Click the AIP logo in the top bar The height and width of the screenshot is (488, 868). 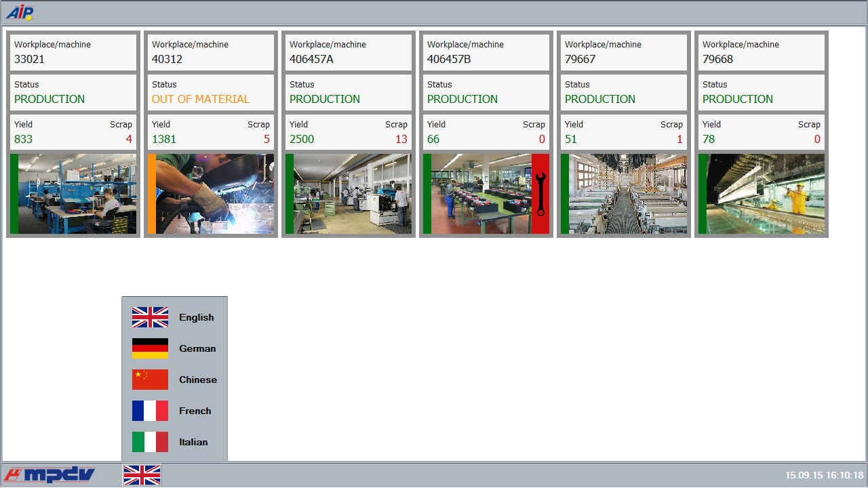pyautogui.click(x=20, y=12)
